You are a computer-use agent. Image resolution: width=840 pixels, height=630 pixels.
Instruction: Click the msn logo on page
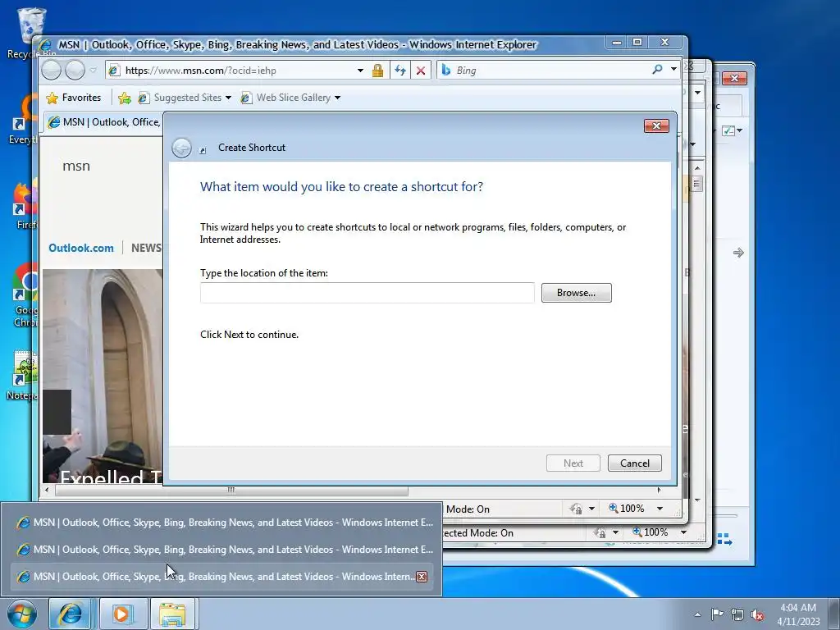pos(76,166)
